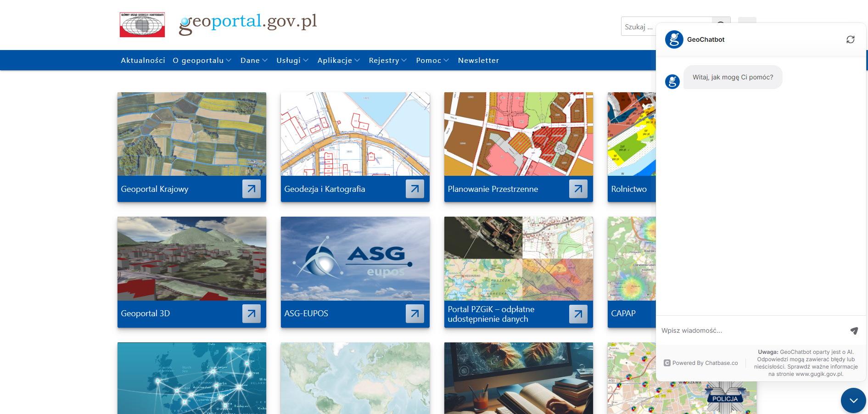Image resolution: width=868 pixels, height=414 pixels.
Task: Click the ASG-EUPOS tile arrow icon
Action: [414, 313]
